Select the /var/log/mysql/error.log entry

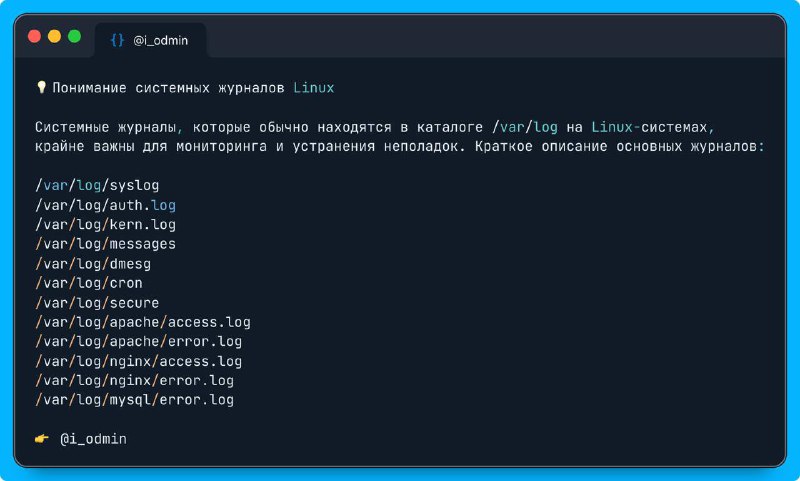click(135, 400)
